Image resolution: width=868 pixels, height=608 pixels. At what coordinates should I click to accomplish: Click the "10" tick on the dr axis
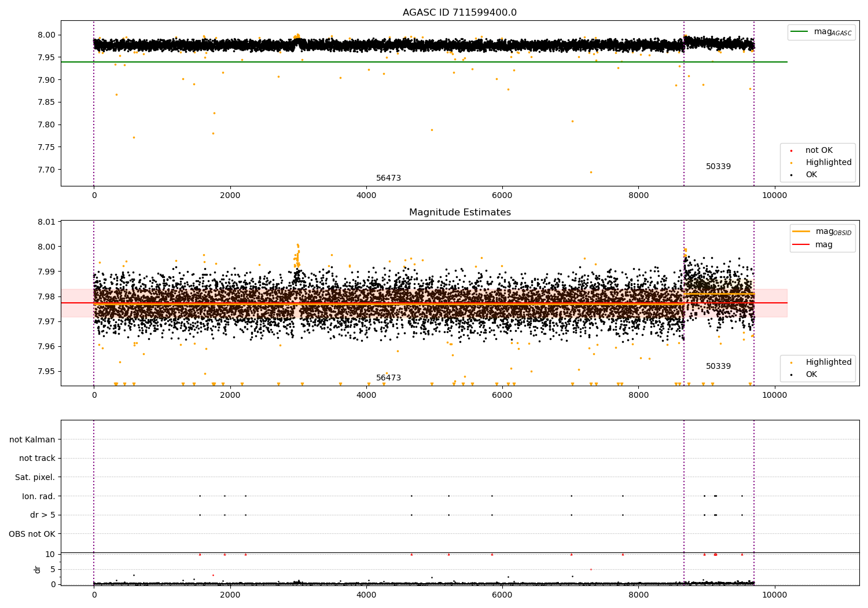point(50,555)
